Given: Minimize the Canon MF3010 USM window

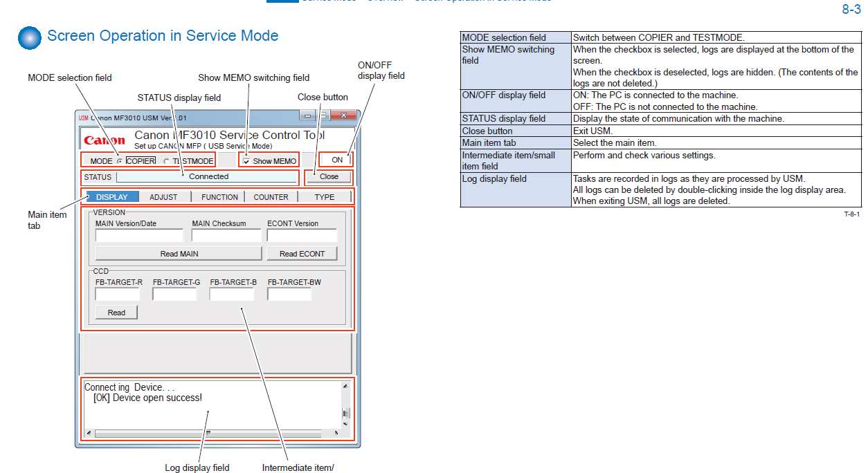Looking at the screenshot, I should point(308,115).
